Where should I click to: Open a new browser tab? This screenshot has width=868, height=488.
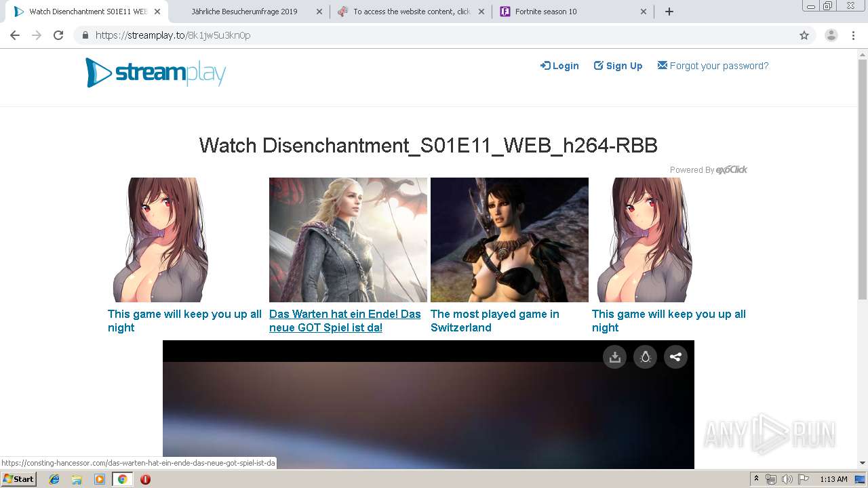pyautogui.click(x=669, y=12)
